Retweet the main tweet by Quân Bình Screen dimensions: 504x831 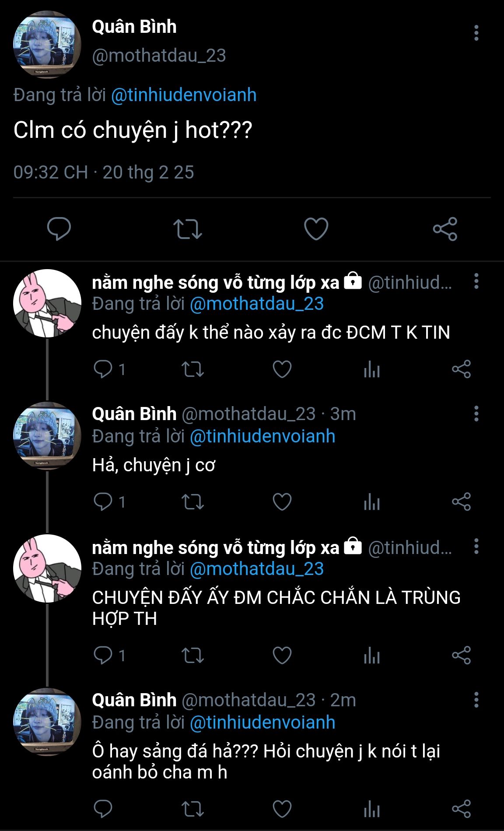tap(187, 228)
